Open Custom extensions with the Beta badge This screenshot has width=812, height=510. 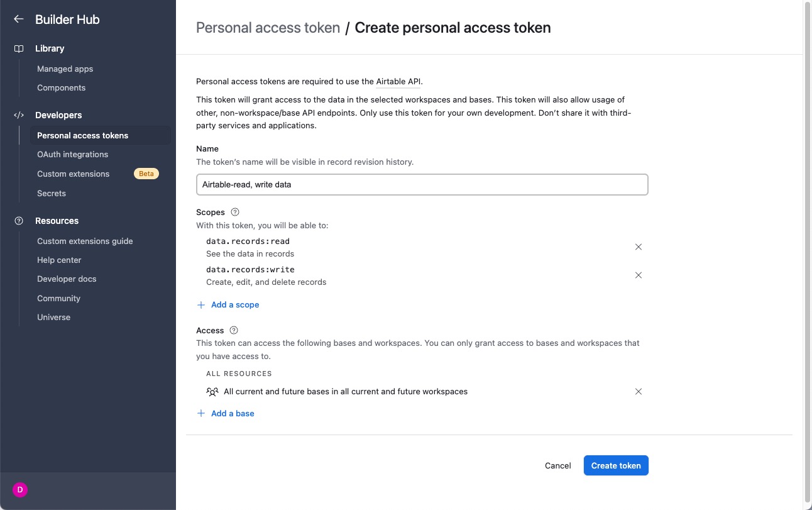click(73, 174)
